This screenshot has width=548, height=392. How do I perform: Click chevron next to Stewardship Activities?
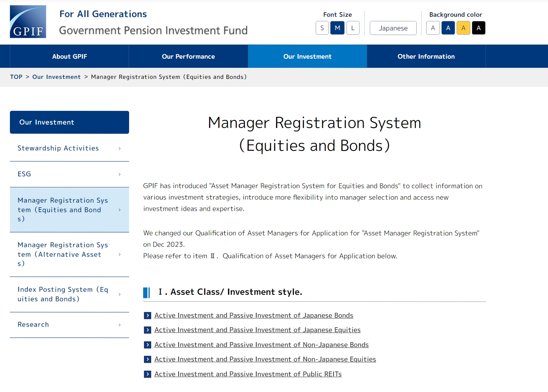(x=120, y=149)
